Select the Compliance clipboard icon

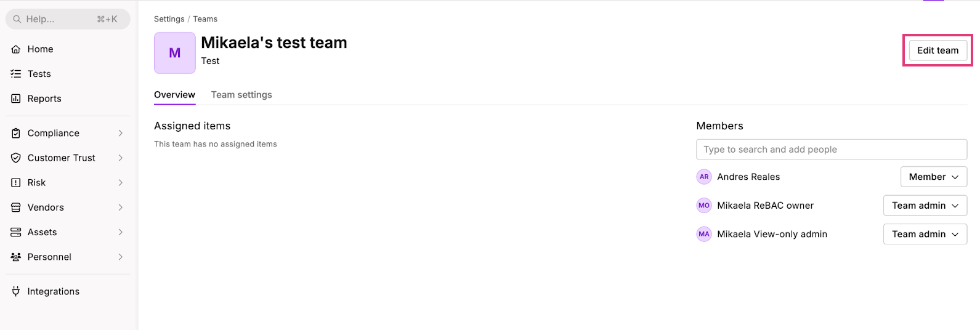coord(16,133)
